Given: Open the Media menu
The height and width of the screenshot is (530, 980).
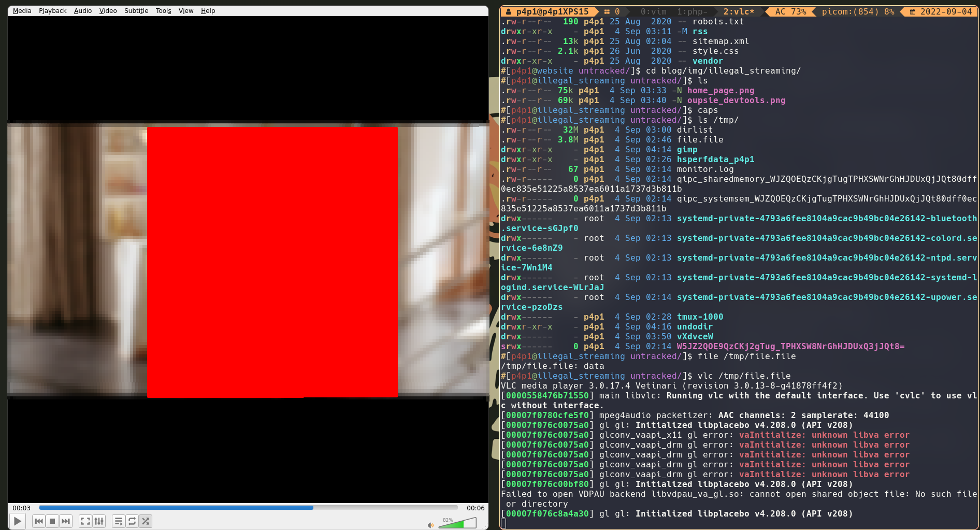Looking at the screenshot, I should point(22,10).
